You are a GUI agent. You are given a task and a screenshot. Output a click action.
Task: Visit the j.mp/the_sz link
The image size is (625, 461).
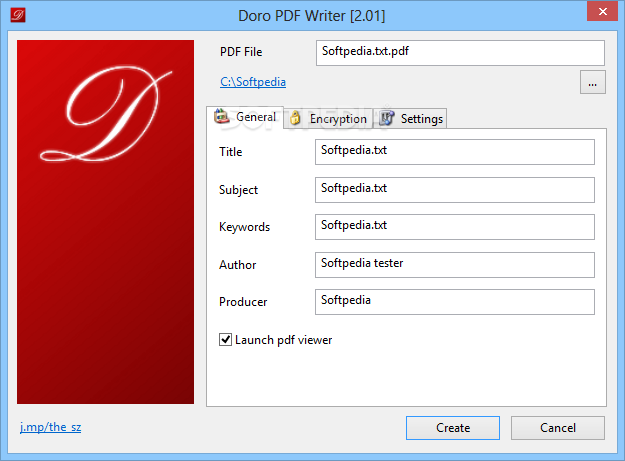point(51,427)
